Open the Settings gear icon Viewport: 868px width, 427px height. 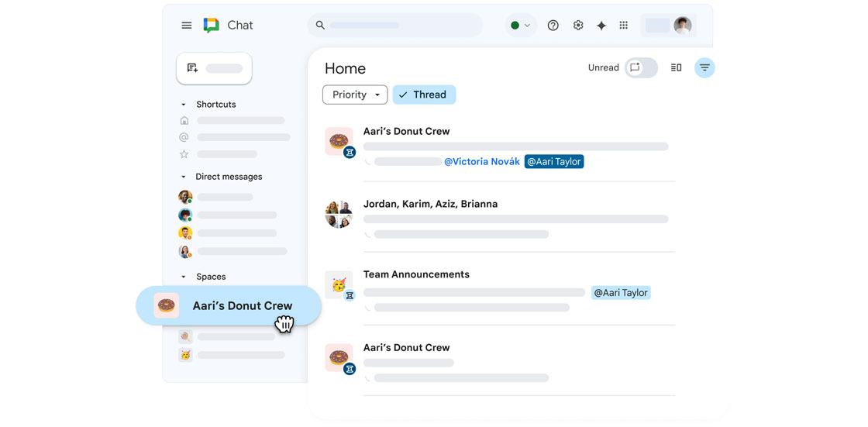coord(578,26)
